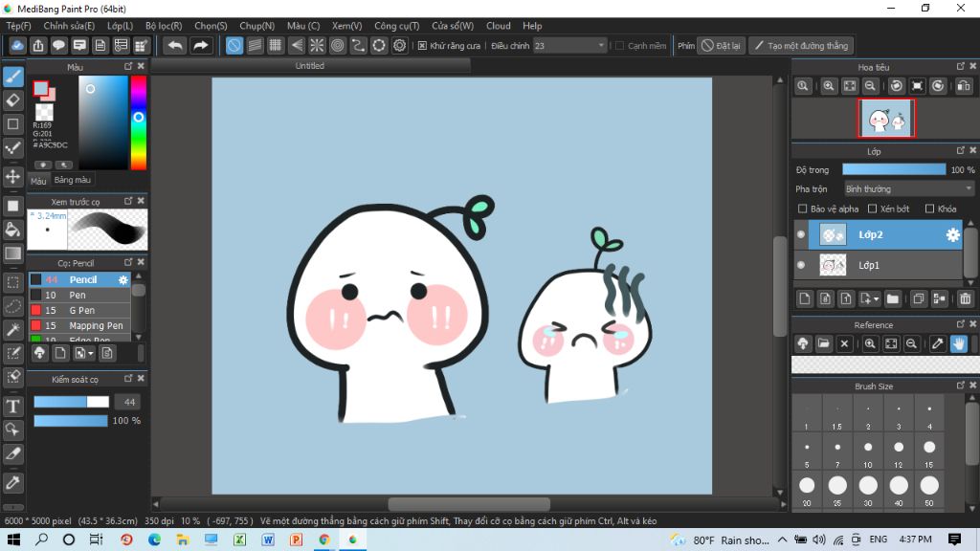This screenshot has height=551, width=980.
Task: Select the Magic Wand tool
Action: pos(13,330)
